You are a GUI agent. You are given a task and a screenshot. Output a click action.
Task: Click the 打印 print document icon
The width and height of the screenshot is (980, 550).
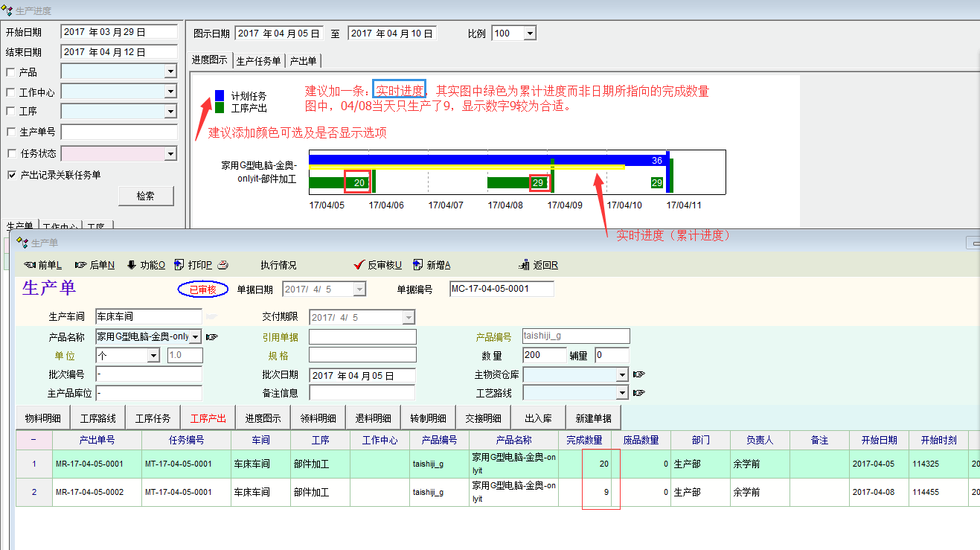point(179,265)
